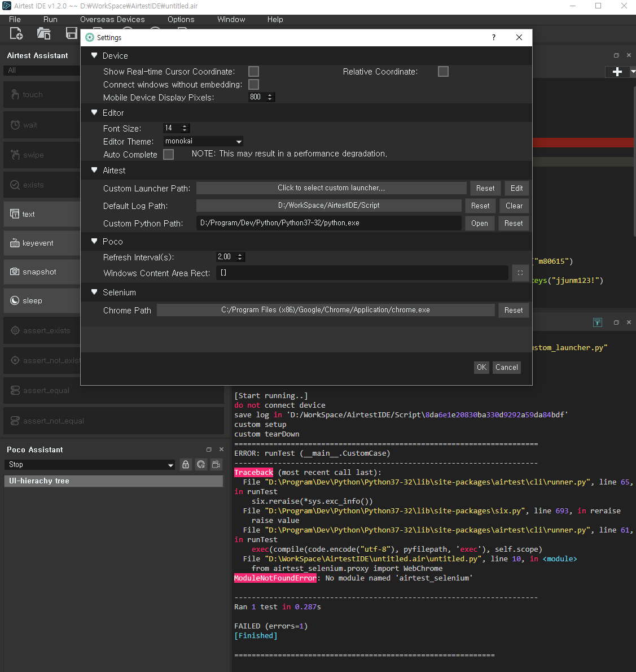Click Reset for Custom Python Path
636x672 pixels.
[514, 223]
